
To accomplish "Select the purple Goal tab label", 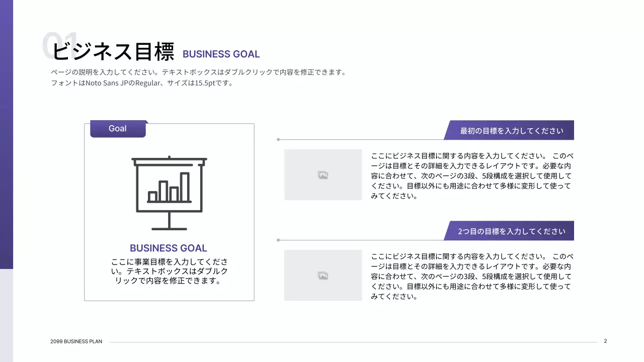I will [x=118, y=129].
